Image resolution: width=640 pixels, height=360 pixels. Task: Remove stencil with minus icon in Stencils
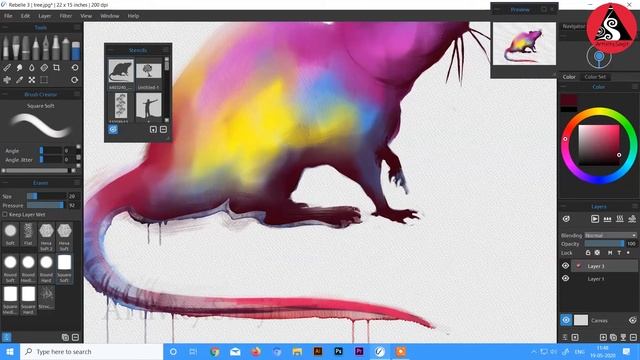[x=163, y=129]
